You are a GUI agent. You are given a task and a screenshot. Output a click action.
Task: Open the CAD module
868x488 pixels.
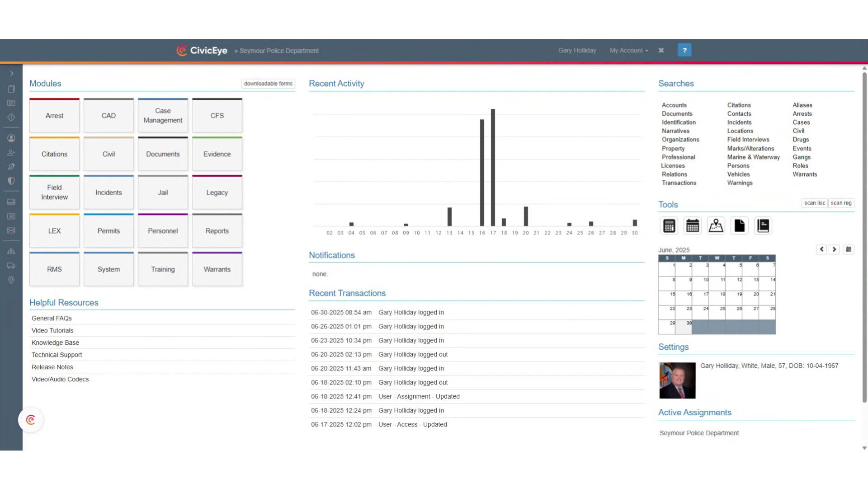[108, 116]
